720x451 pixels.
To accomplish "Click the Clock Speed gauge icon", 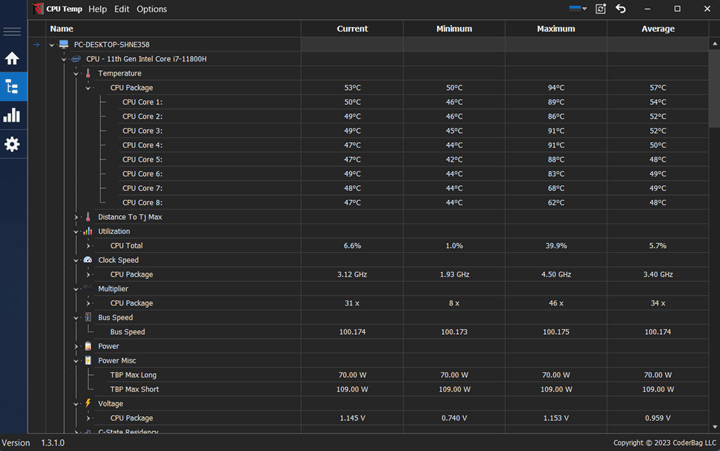I will click(88, 260).
